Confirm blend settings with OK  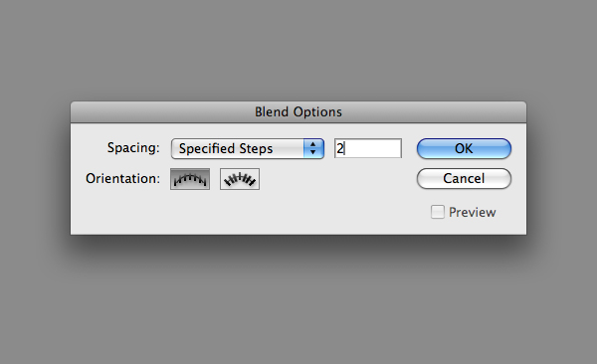[x=464, y=148]
